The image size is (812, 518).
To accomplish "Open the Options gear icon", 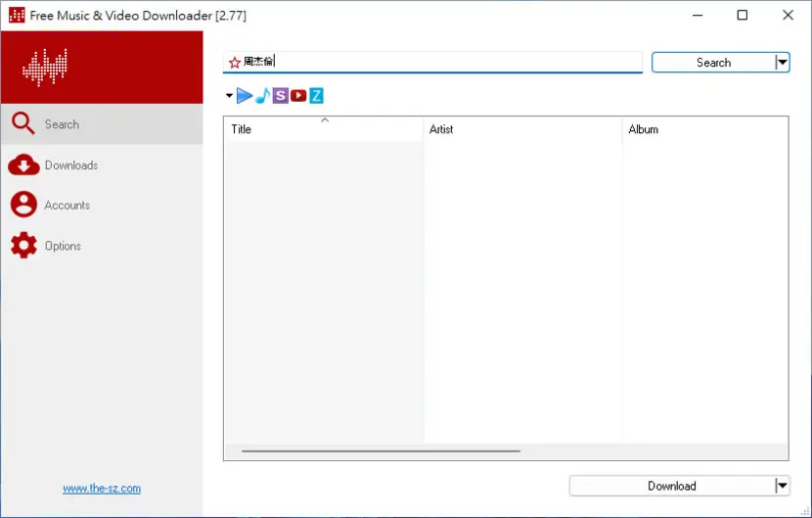I will pyautogui.click(x=23, y=245).
